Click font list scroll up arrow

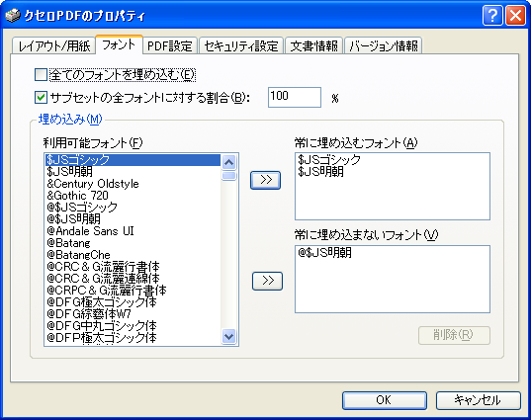[229, 163]
